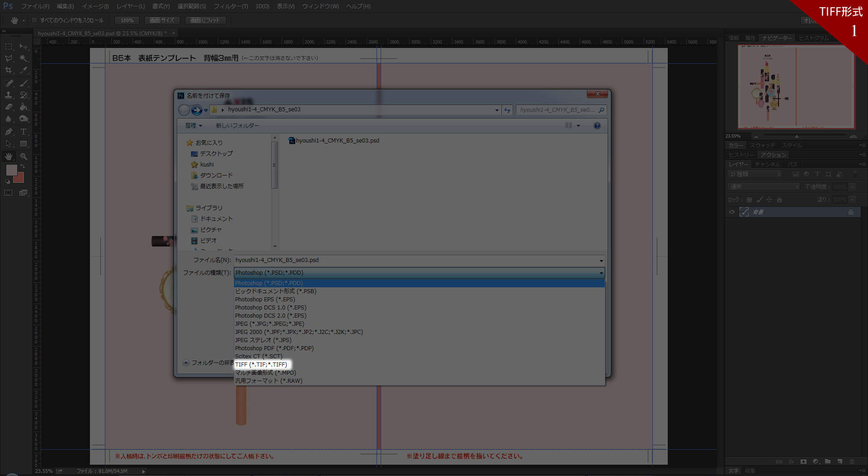Toggle visibility of 背景 layer
868x476 pixels.
tap(732, 212)
